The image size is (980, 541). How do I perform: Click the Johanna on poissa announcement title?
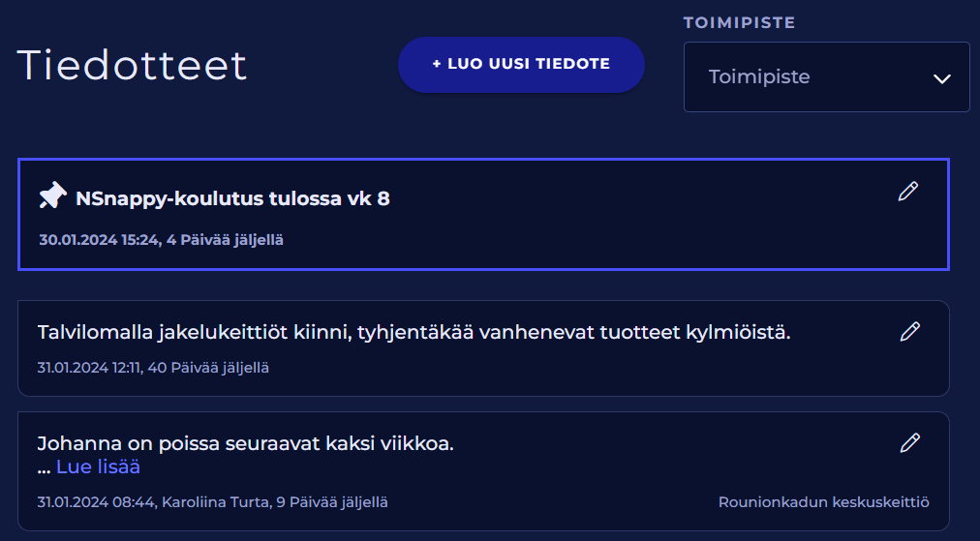point(245,444)
